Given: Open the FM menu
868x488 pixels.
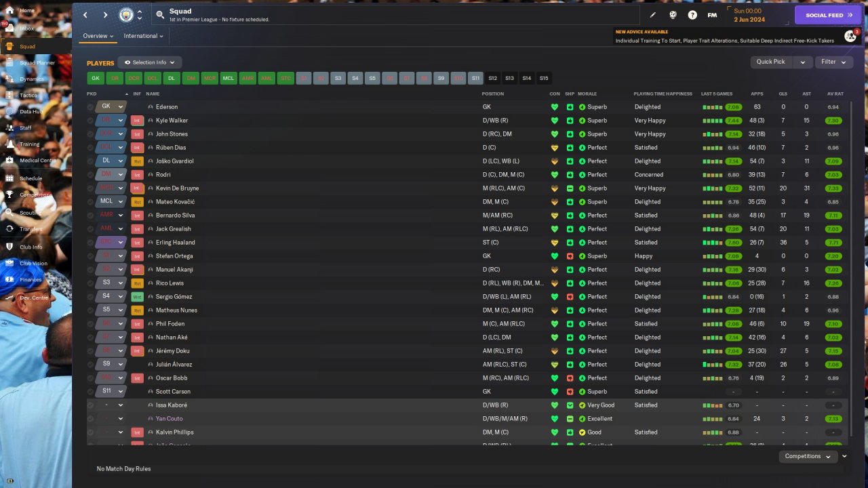Looking at the screenshot, I should point(712,15).
